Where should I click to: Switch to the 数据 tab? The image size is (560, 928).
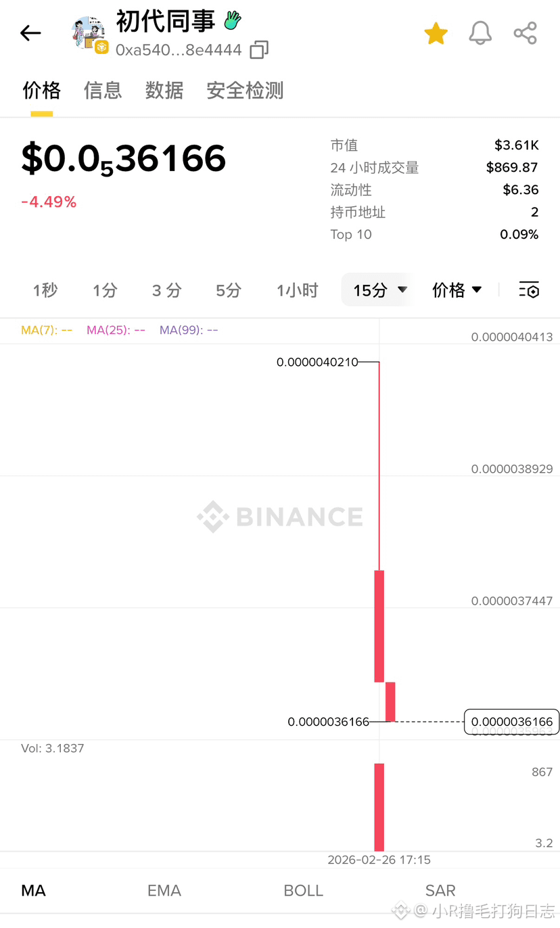pos(164,90)
